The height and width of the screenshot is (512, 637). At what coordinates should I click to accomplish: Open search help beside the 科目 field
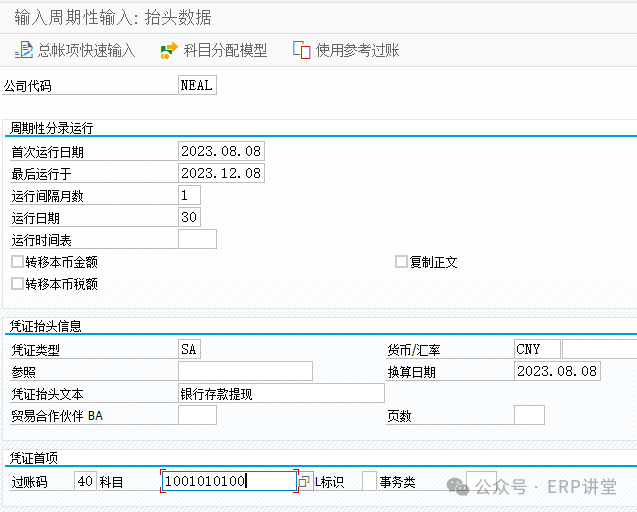click(x=306, y=482)
